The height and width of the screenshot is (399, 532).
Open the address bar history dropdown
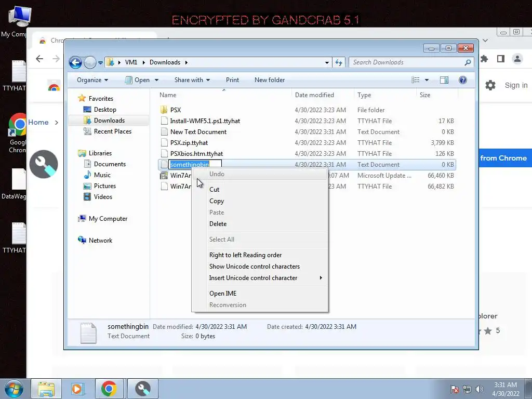click(327, 62)
